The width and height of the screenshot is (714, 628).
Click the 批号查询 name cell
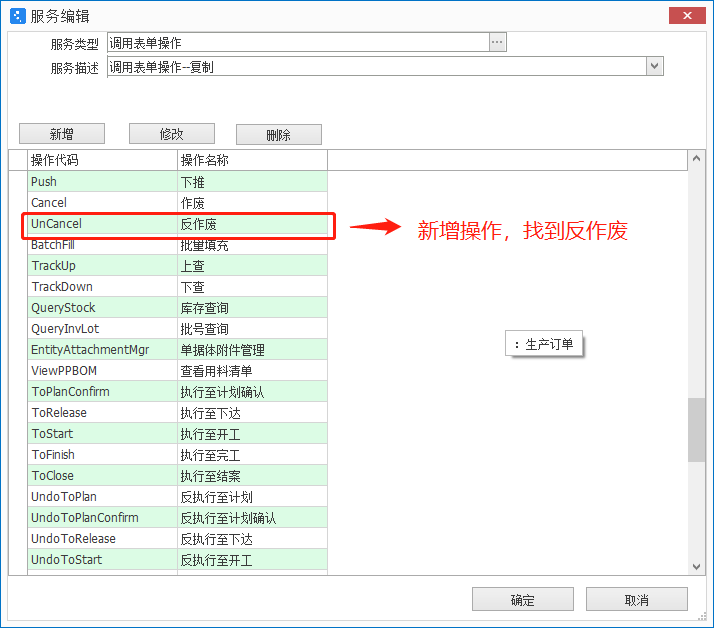pyautogui.click(x=252, y=328)
